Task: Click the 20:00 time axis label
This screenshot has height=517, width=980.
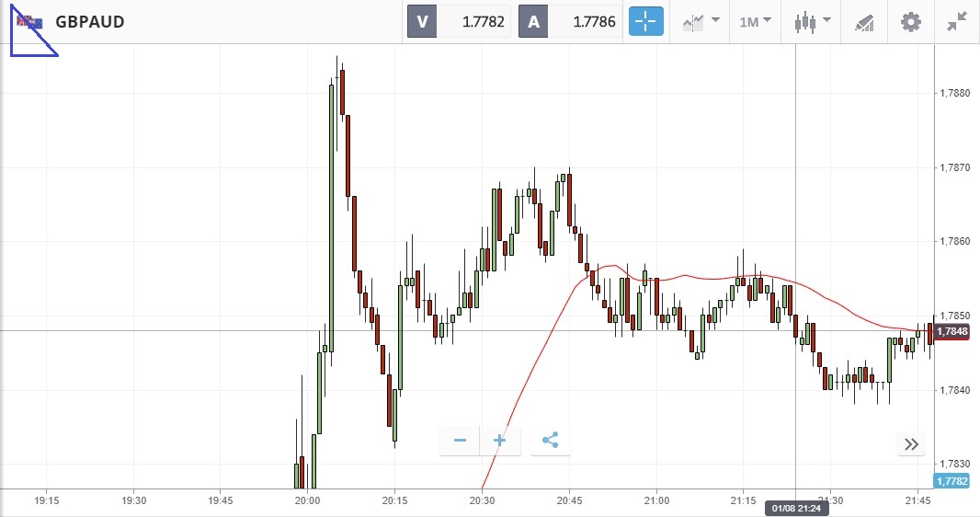Action: pyautogui.click(x=308, y=500)
